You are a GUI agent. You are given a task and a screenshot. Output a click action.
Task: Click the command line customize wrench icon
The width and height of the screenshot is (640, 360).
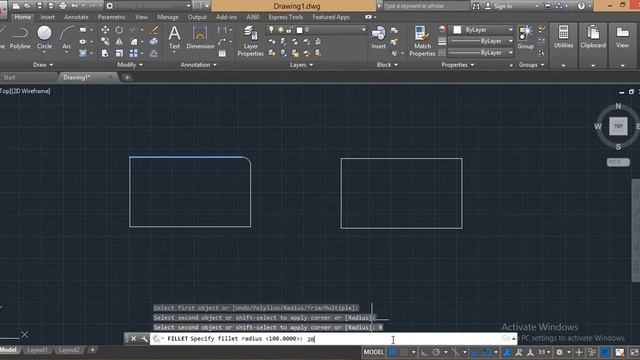pos(144,339)
